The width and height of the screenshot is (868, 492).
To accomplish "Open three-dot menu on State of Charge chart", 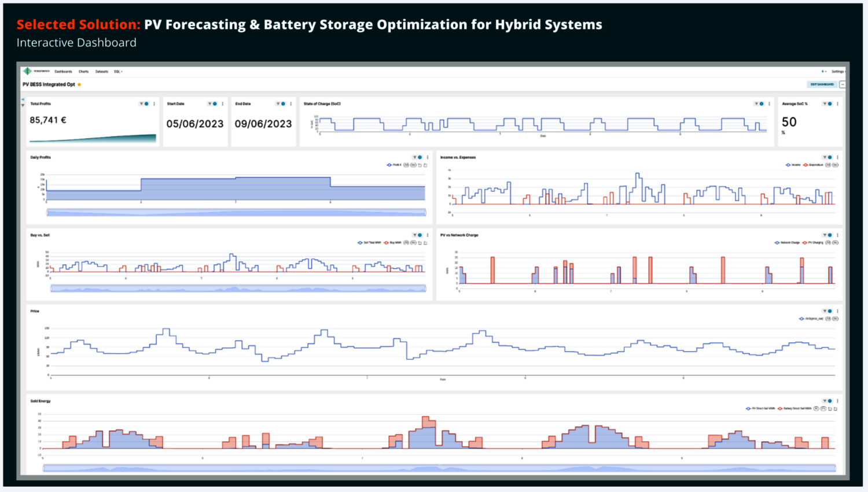I will [769, 104].
